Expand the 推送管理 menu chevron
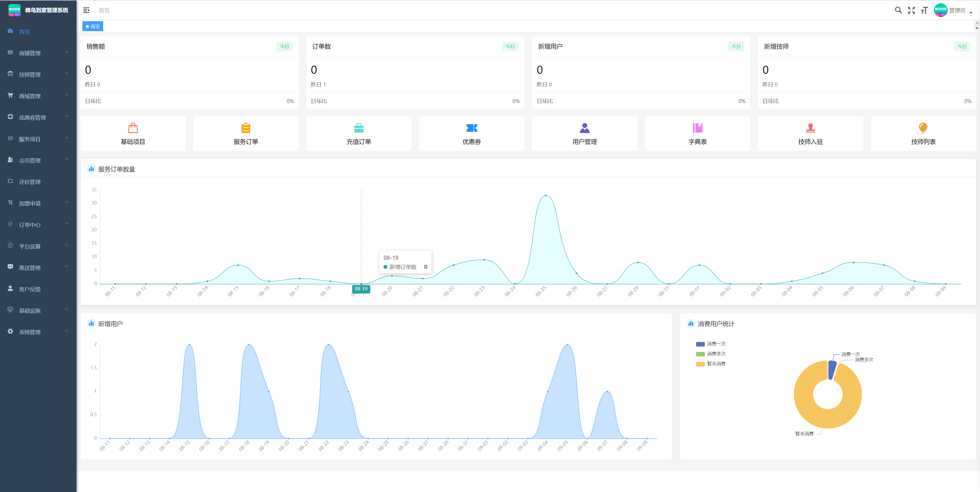980x492 pixels. pyautogui.click(x=67, y=266)
